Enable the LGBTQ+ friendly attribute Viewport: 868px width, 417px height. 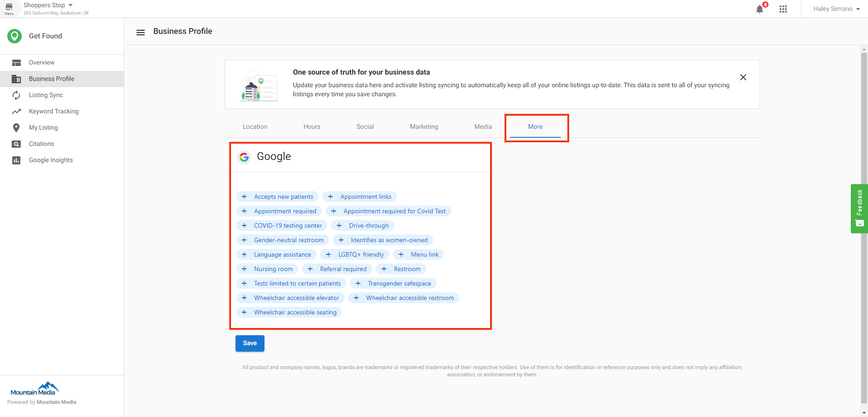354,254
